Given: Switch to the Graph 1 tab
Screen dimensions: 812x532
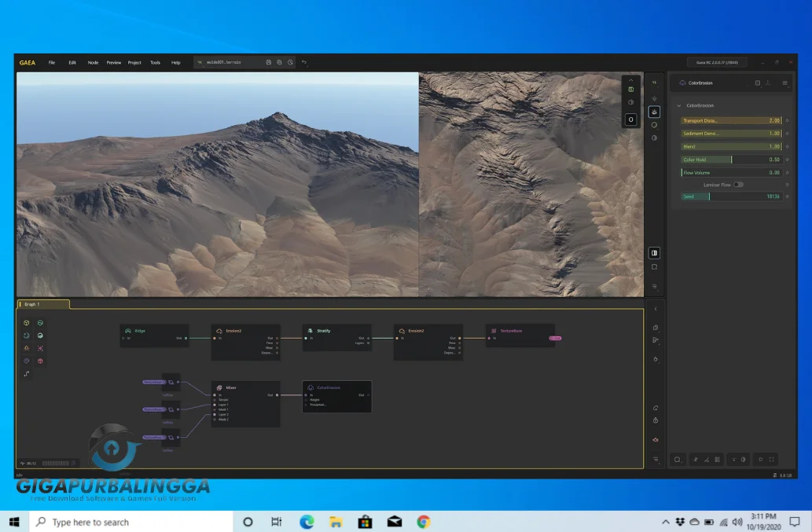Looking at the screenshot, I should [43, 304].
